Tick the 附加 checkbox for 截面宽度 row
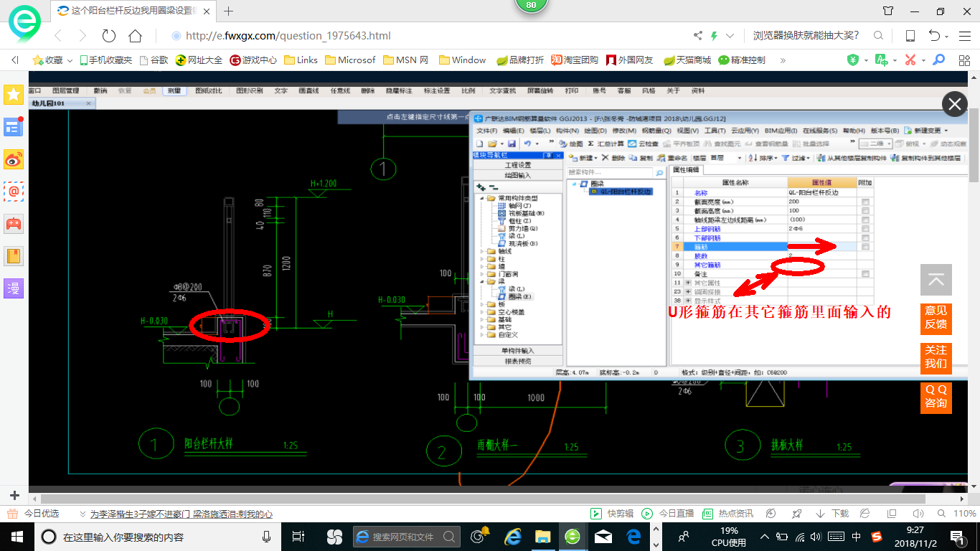Screen dimensions: 980x551 [x=866, y=202]
